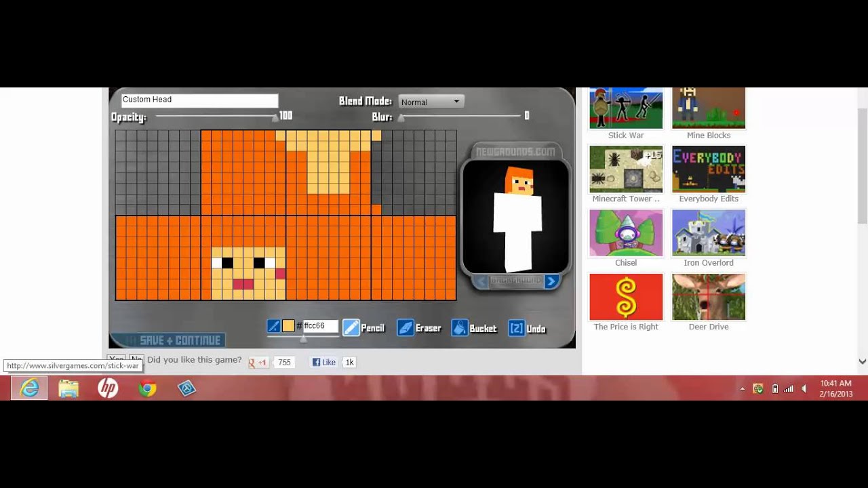
Task: Click the Google +1 button
Action: [258, 363]
